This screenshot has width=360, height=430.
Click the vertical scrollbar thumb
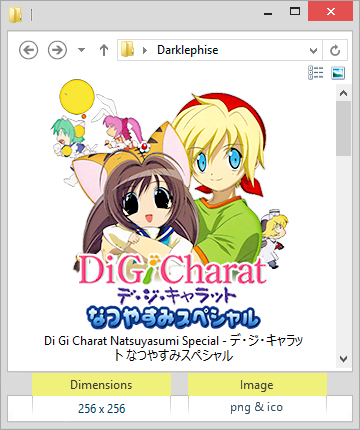(x=343, y=129)
